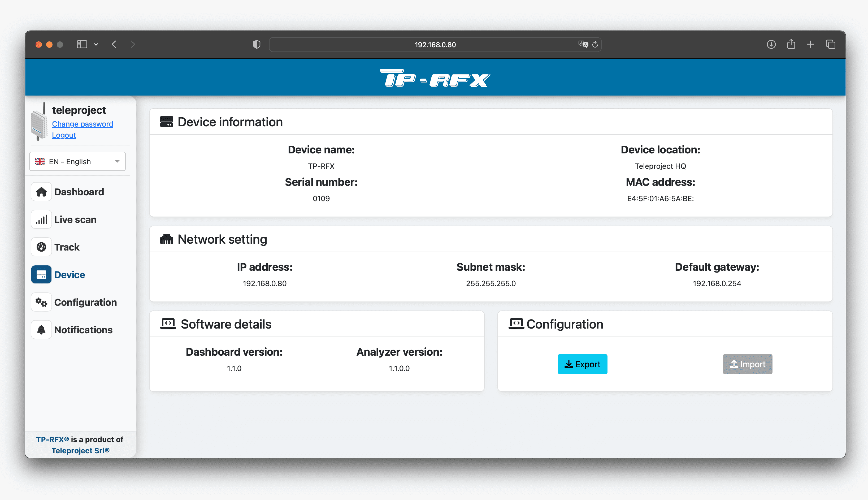
Task: Click the device name value TP-RFX
Action: 321,166
